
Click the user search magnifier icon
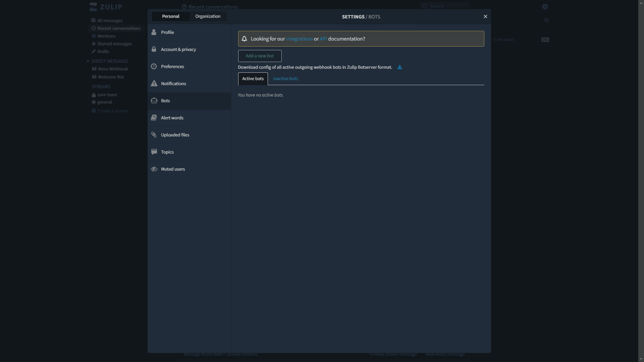pyautogui.click(x=547, y=20)
